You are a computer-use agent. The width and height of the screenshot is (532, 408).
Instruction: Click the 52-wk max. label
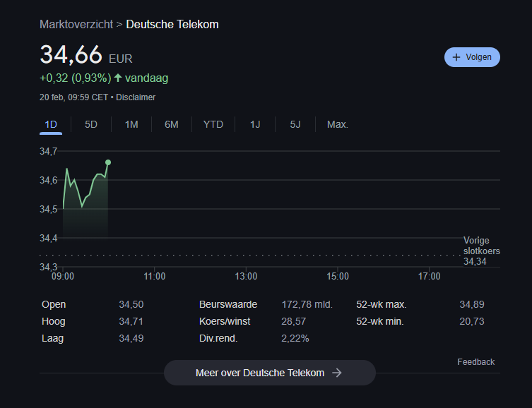[382, 305]
